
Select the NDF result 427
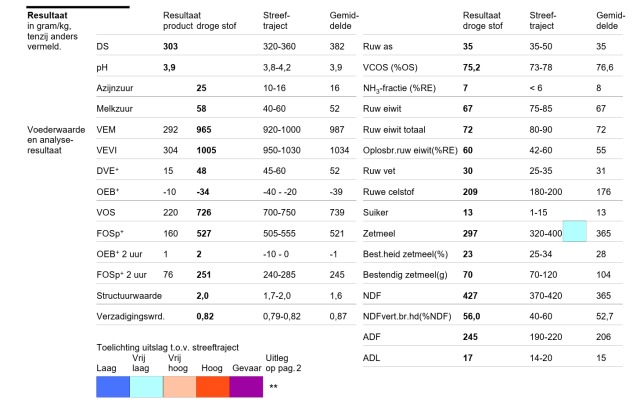click(470, 296)
